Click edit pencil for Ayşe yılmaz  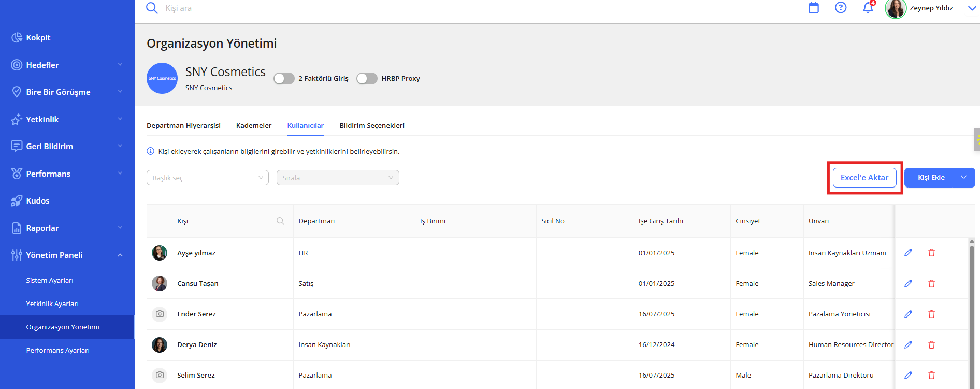tap(908, 253)
